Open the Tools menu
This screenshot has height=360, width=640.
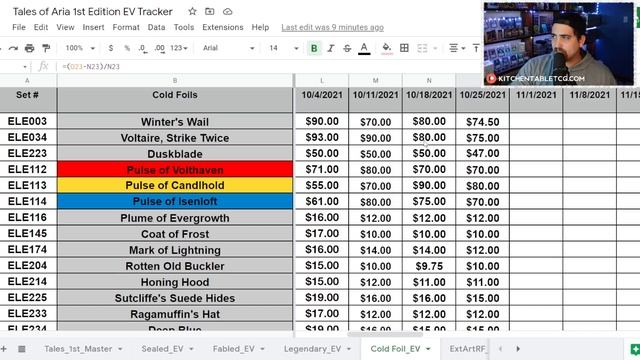pos(184,27)
